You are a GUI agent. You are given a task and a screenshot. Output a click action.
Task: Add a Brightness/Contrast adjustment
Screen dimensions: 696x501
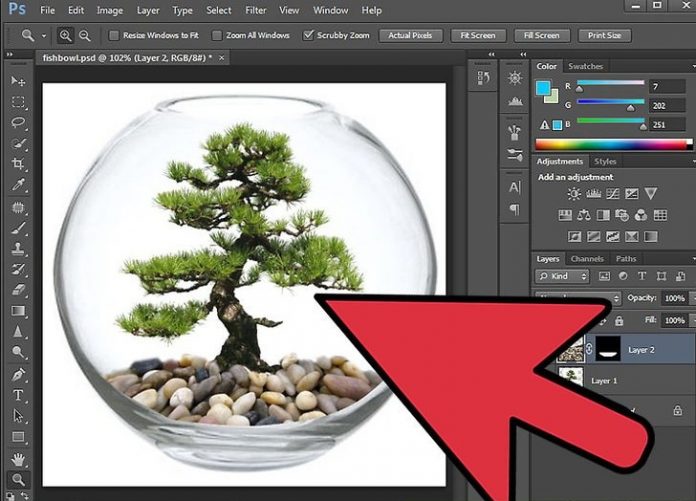coord(573,194)
